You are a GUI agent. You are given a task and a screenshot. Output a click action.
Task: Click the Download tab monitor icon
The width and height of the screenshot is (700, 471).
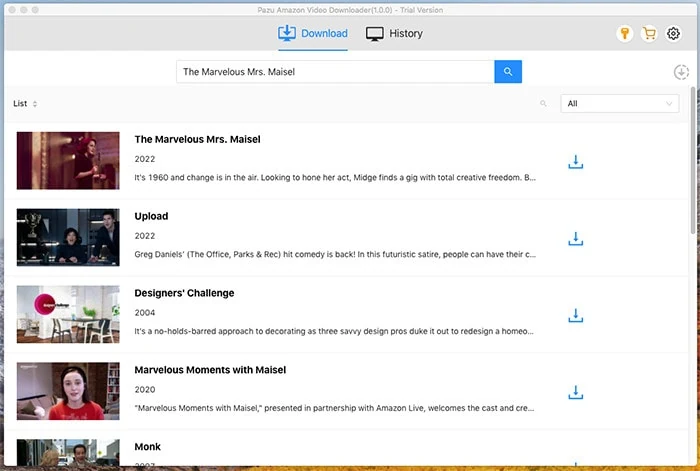[287, 33]
